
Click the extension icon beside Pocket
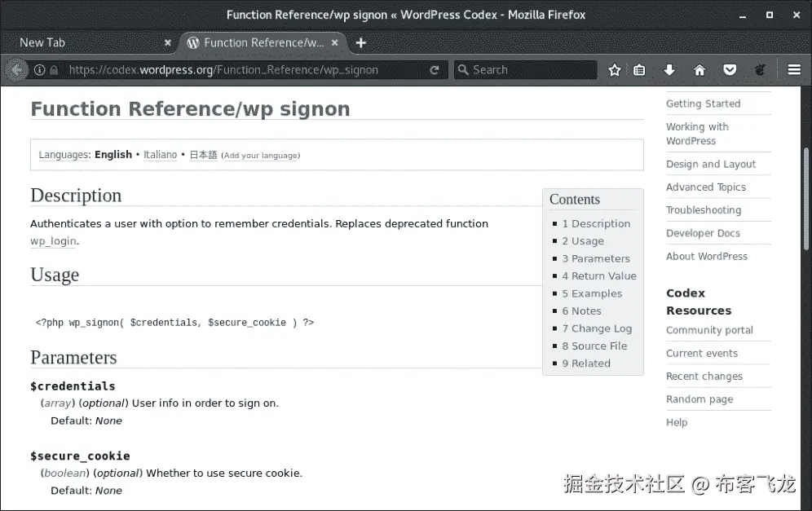point(760,70)
